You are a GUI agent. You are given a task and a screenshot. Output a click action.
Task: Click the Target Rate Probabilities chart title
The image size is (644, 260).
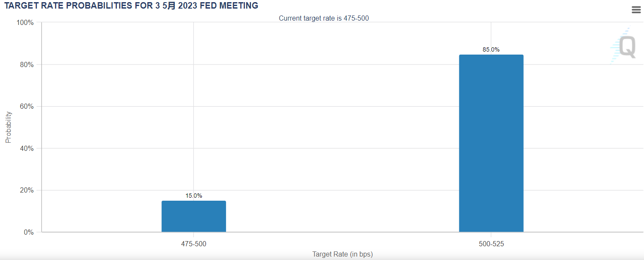pos(131,6)
